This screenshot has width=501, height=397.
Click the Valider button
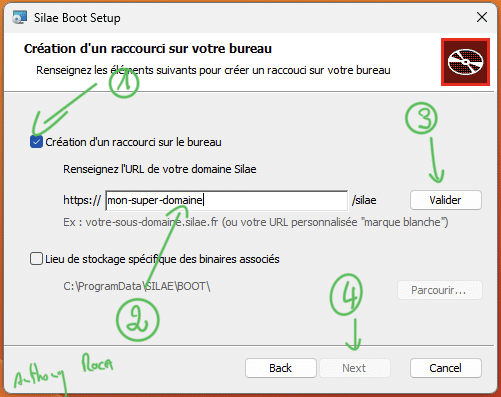tap(446, 200)
